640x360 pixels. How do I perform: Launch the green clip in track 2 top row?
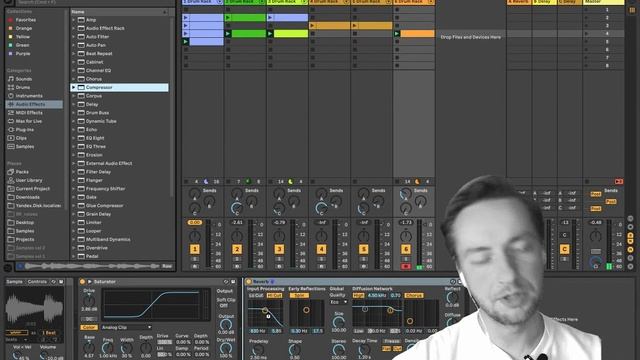(228, 18)
